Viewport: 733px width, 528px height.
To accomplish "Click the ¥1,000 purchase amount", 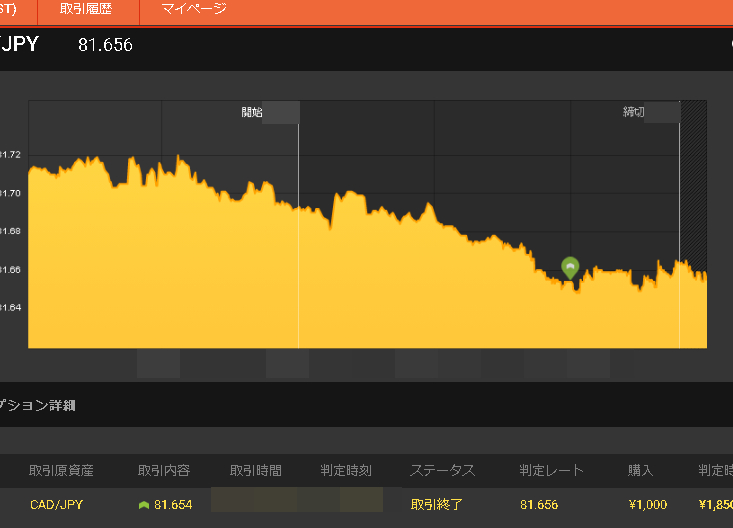I will 648,505.
